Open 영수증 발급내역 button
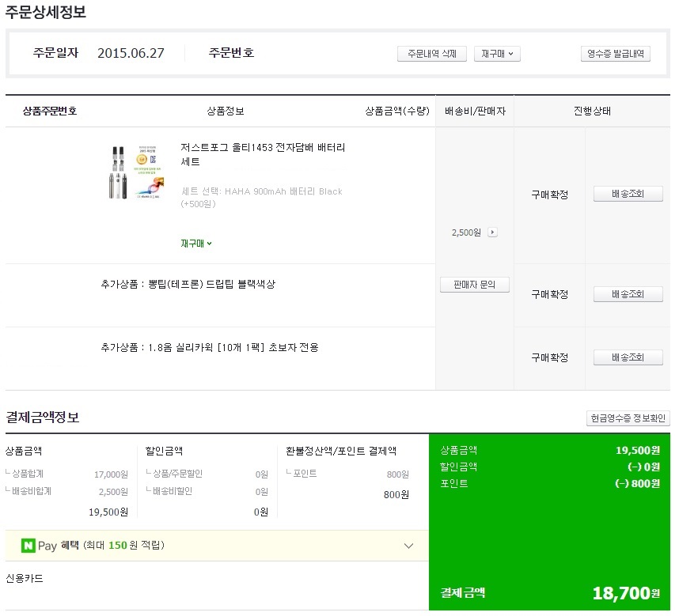This screenshot has height=616, width=679. point(615,54)
